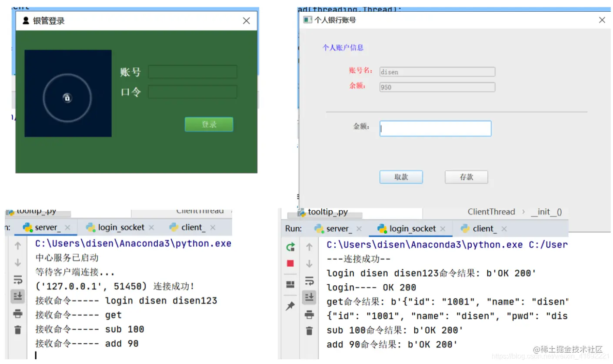The image size is (613, 364).
Task: Clear the server_ run console with the trash icon
Action: pos(18,330)
